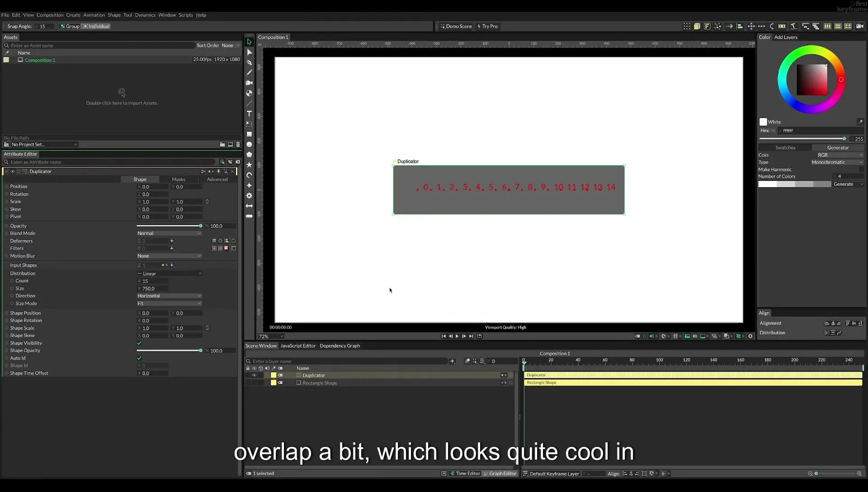Click the color eyedropper icon

(860, 122)
